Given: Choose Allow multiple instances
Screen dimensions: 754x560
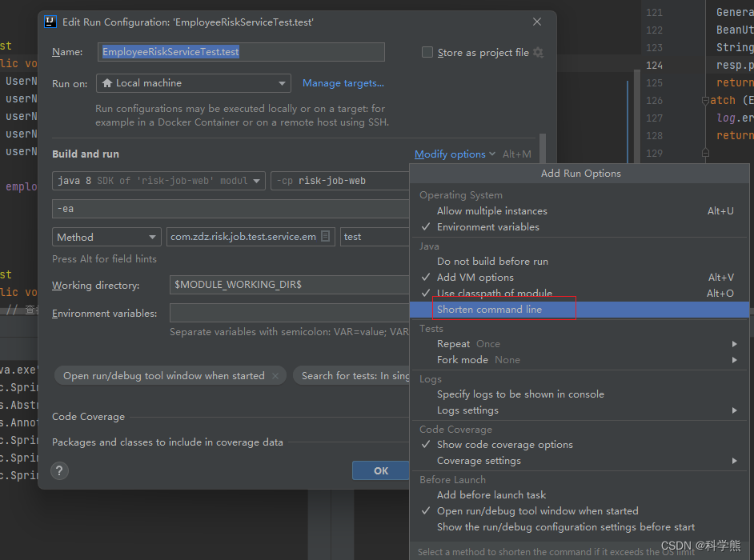Looking at the screenshot, I should click(x=579, y=211).
